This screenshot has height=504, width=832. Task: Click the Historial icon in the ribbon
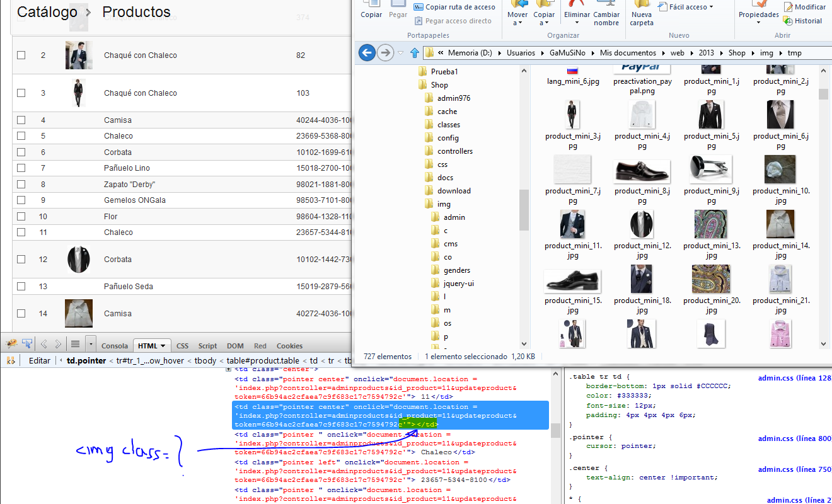(x=788, y=21)
